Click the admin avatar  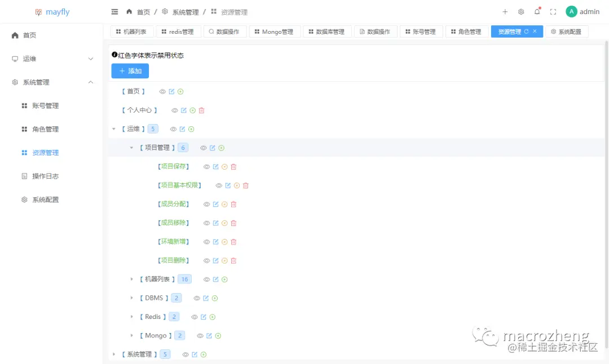point(571,12)
